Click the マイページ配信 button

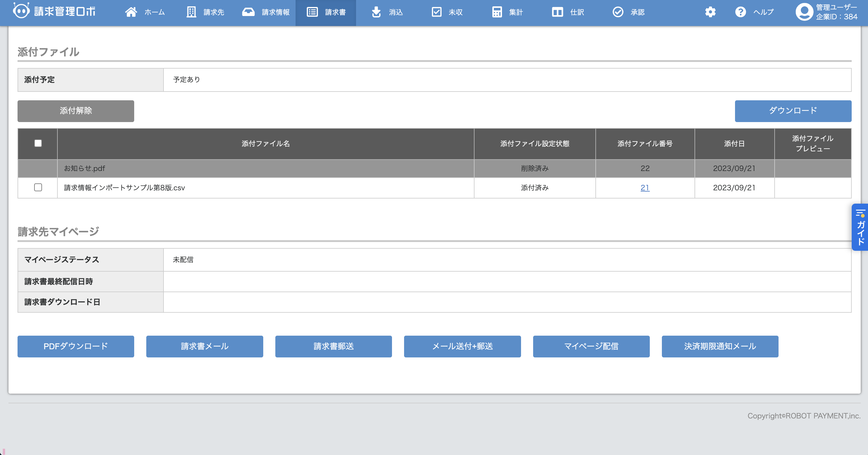pyautogui.click(x=591, y=346)
